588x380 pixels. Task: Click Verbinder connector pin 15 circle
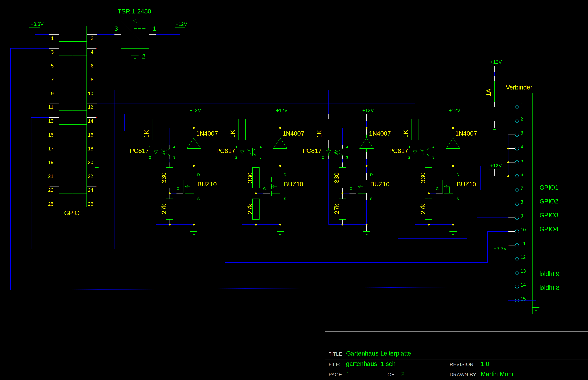coord(517,300)
